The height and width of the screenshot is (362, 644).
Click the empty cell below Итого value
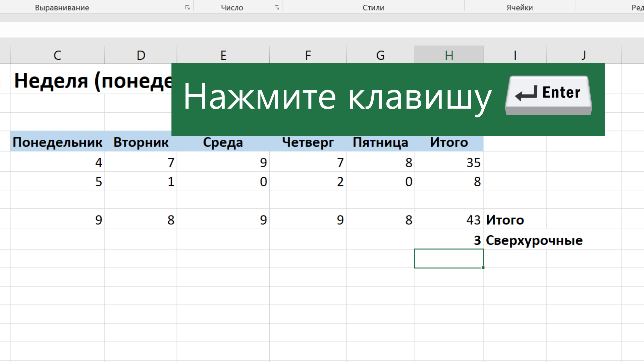448,258
